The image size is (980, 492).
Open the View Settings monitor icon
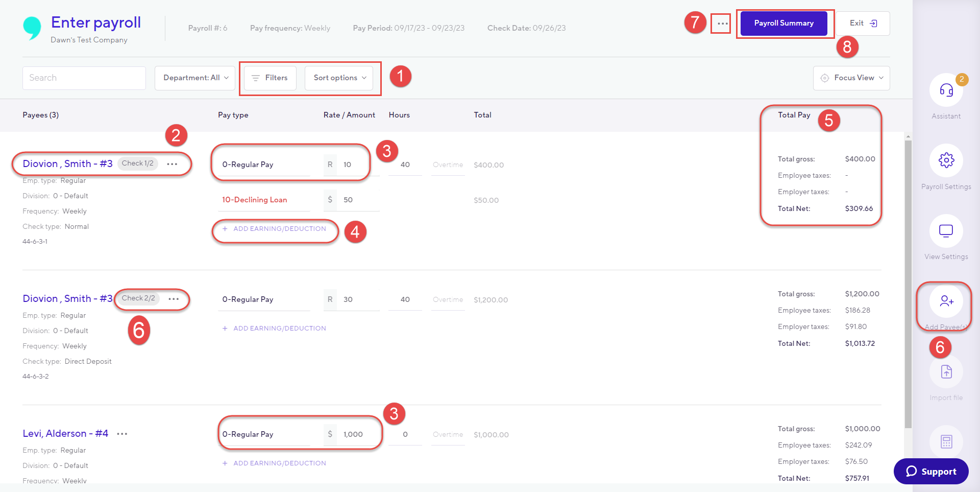(x=946, y=231)
